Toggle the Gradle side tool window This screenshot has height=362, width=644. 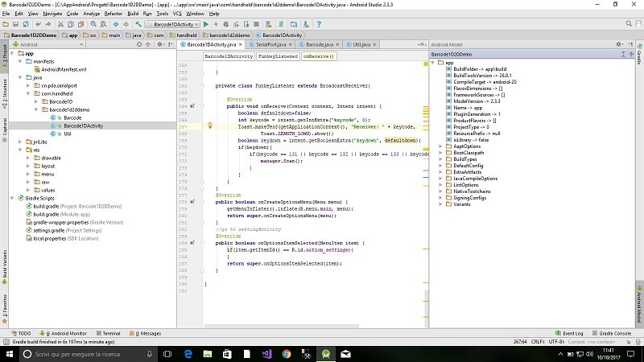coord(639,54)
